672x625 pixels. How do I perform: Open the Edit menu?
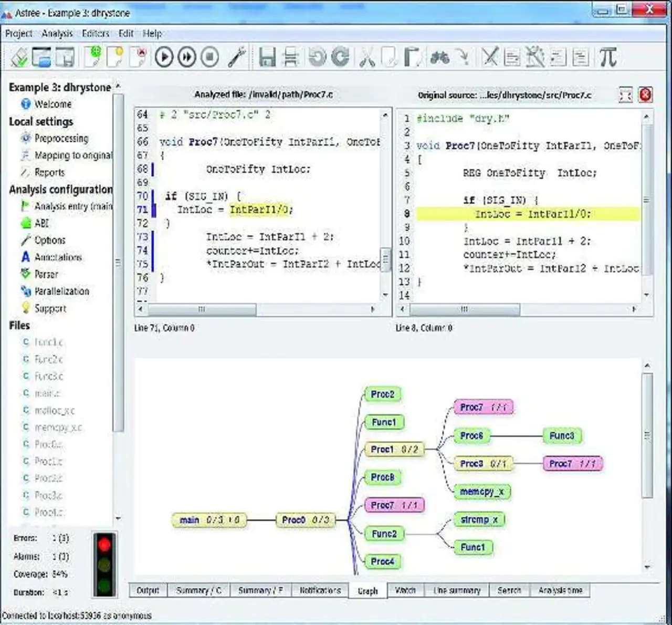click(x=126, y=34)
